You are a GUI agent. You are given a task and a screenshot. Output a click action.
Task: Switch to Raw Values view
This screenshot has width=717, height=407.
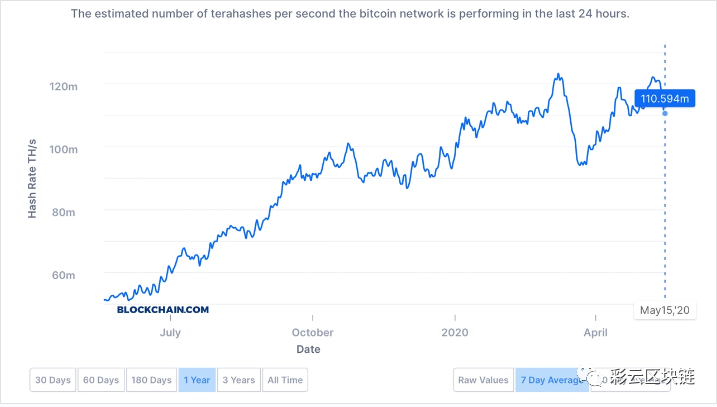[x=481, y=380]
